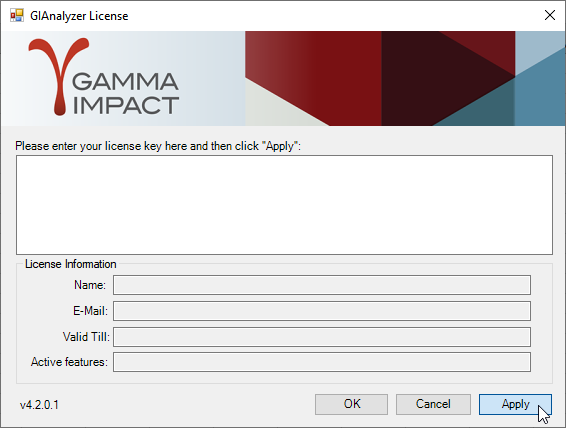Image resolution: width=566 pixels, height=428 pixels.
Task: Click the GIAnalyzer License title text
Action: [x=79, y=16]
